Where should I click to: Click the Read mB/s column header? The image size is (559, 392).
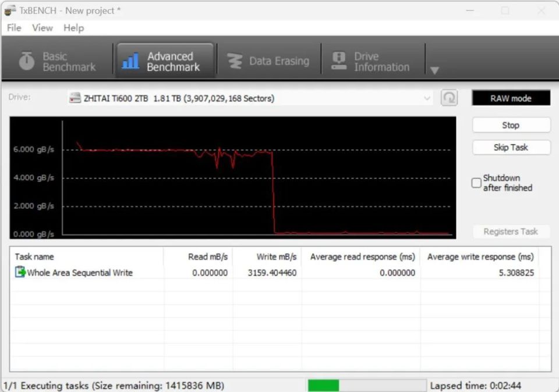[x=198, y=256]
